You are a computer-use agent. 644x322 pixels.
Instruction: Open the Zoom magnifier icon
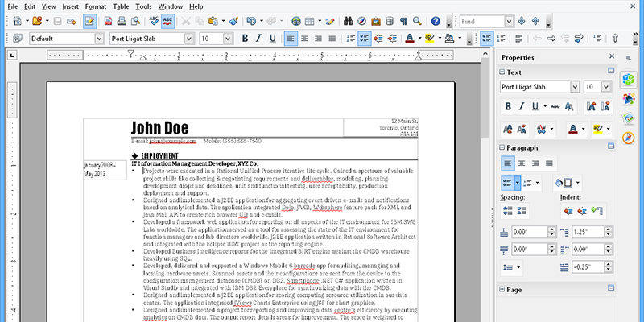point(417,21)
